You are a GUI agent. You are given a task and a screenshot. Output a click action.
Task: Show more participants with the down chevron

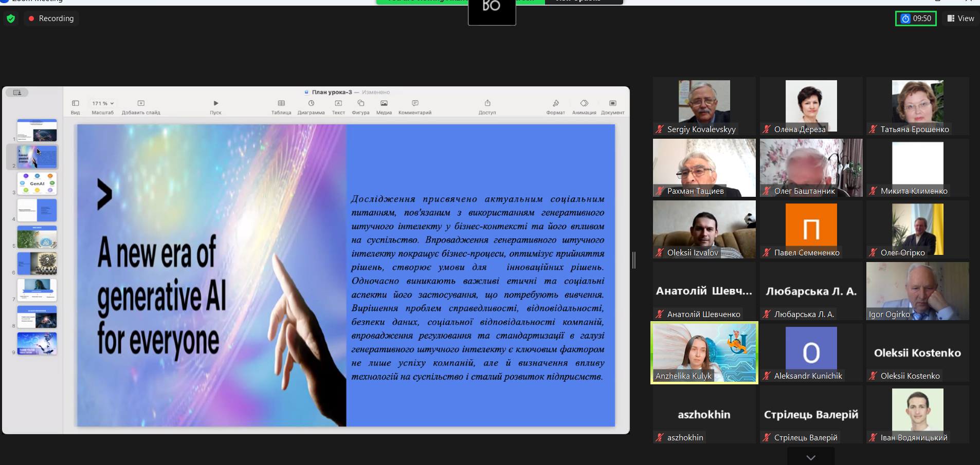point(811,457)
